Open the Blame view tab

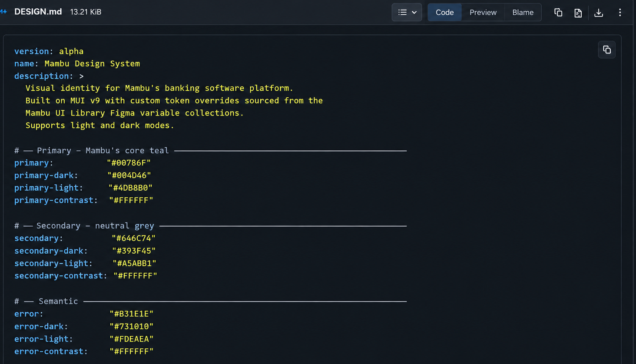(x=523, y=12)
